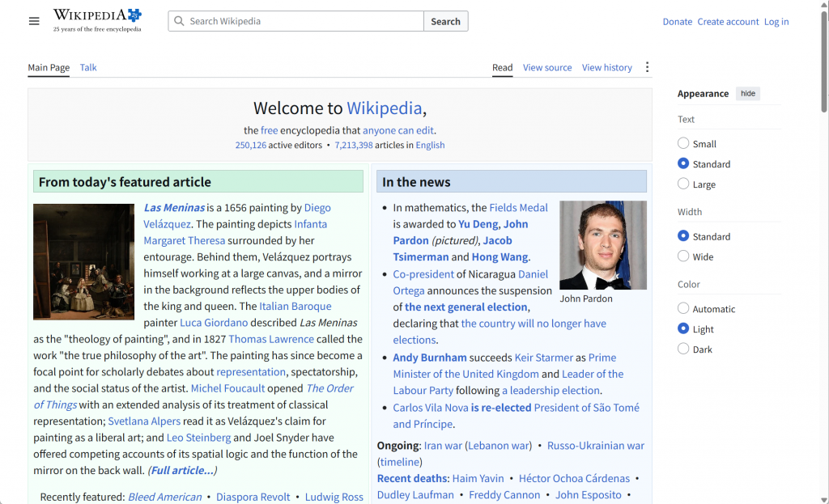
Task: Click the 'John Pardon' image caption
Action: 586,299
